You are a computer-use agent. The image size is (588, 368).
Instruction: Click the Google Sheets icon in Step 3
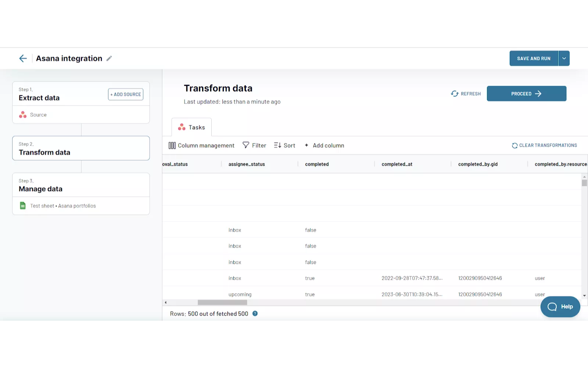23,206
